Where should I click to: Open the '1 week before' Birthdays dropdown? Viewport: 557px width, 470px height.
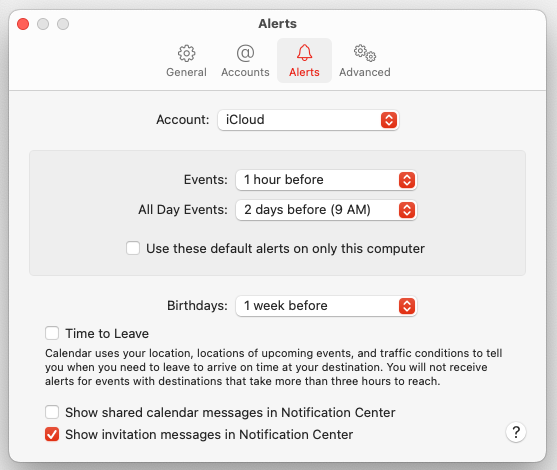(x=326, y=306)
